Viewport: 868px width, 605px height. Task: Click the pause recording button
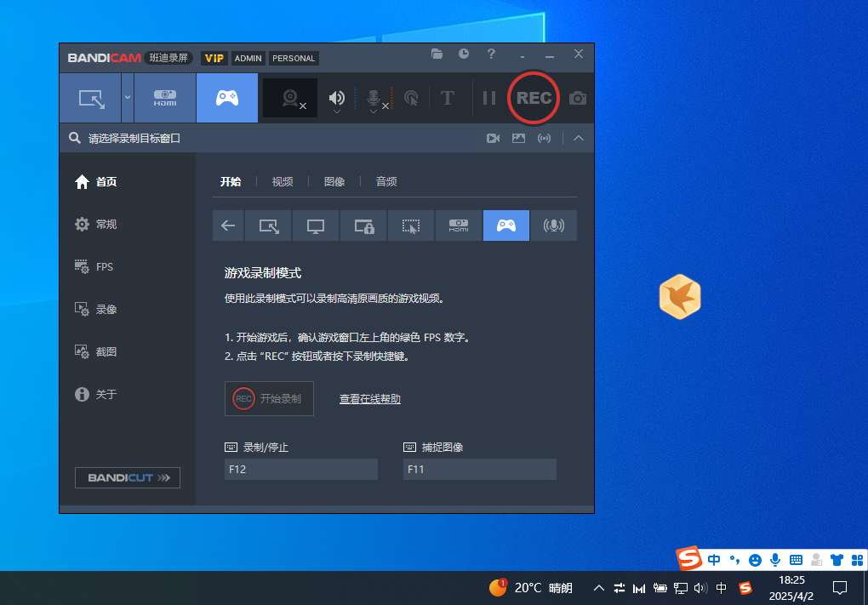tap(488, 98)
